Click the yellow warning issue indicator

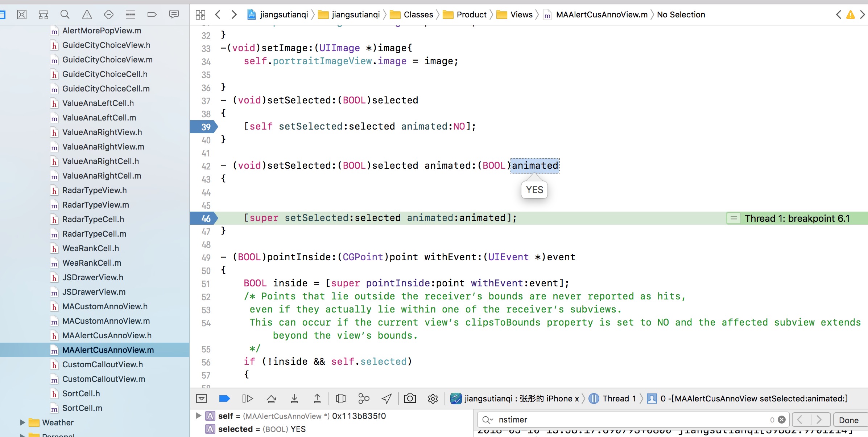click(x=851, y=15)
